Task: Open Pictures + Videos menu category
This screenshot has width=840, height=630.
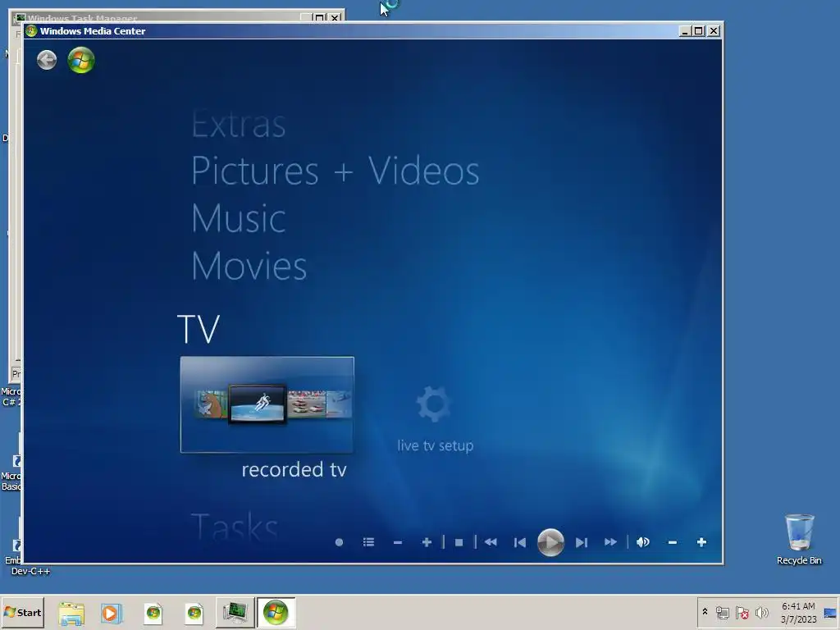Action: point(336,171)
